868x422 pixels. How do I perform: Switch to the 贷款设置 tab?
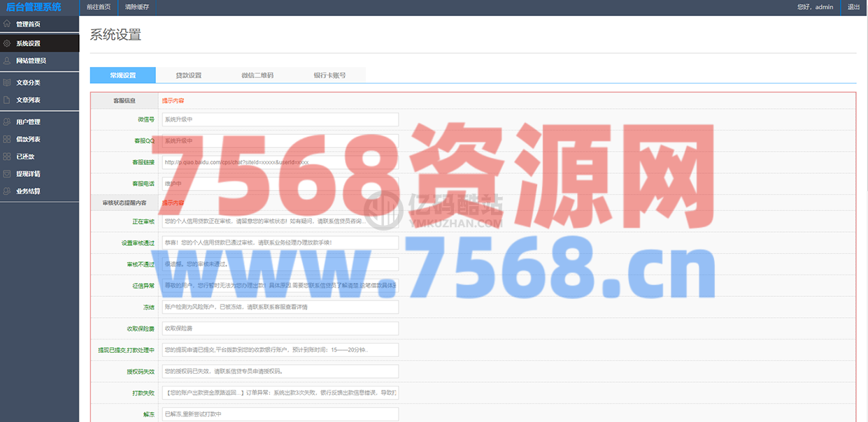(x=188, y=75)
